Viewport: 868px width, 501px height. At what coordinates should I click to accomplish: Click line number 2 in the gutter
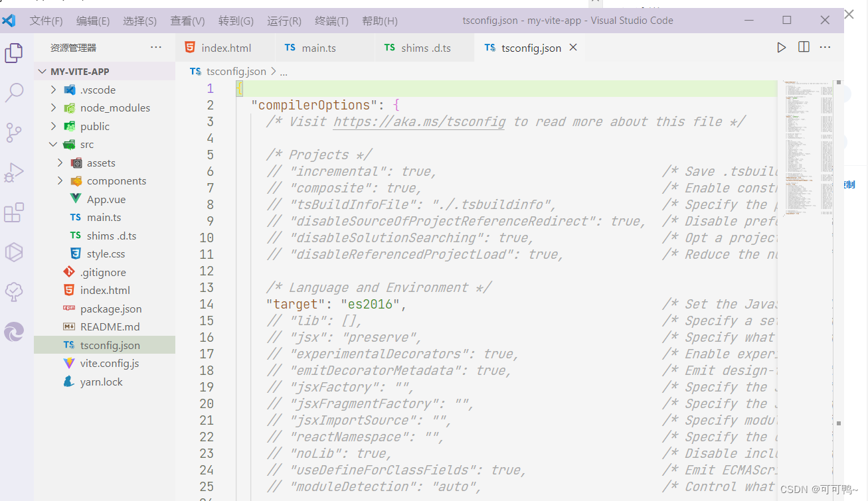[x=211, y=105]
